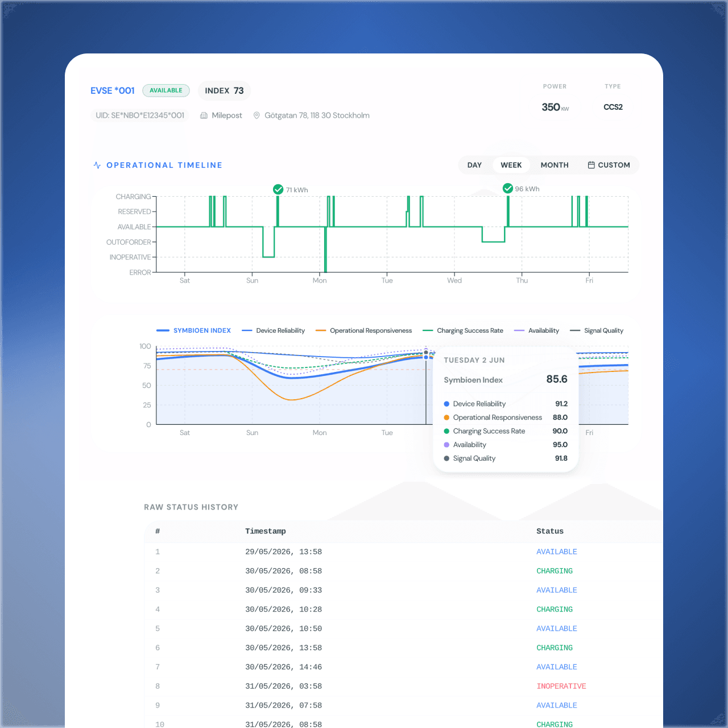Select the Week range tab
This screenshot has width=728, height=728.
[x=511, y=165]
